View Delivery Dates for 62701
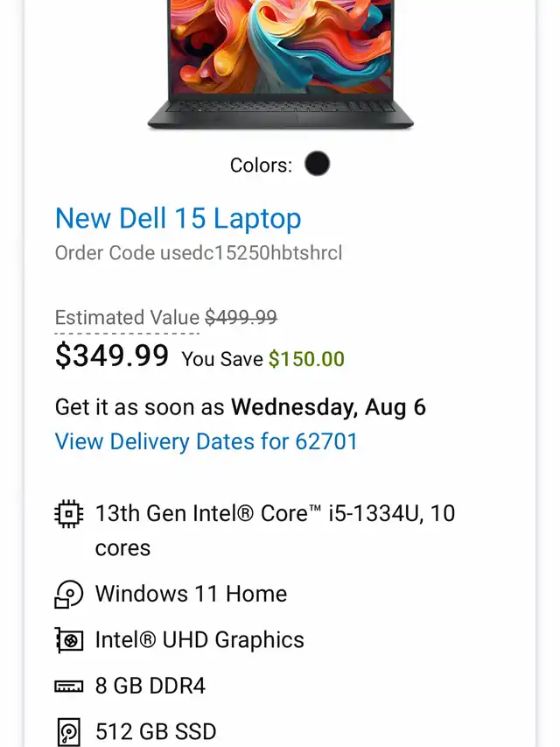 [206, 440]
